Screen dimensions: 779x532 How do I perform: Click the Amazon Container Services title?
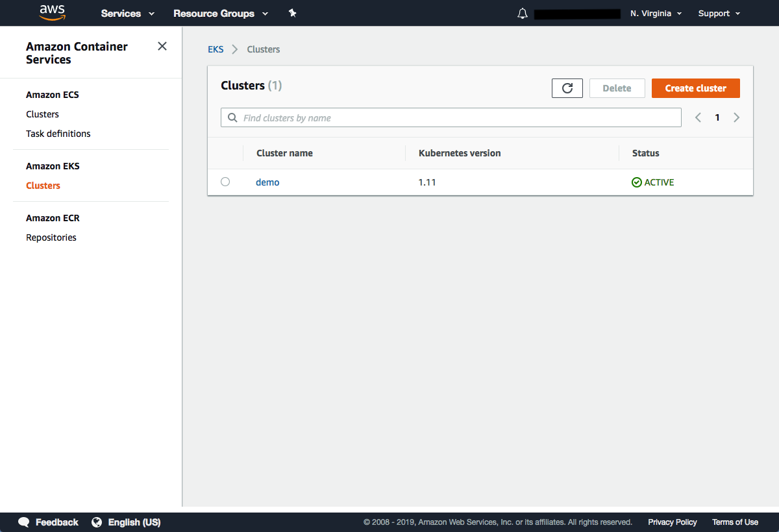(x=77, y=53)
